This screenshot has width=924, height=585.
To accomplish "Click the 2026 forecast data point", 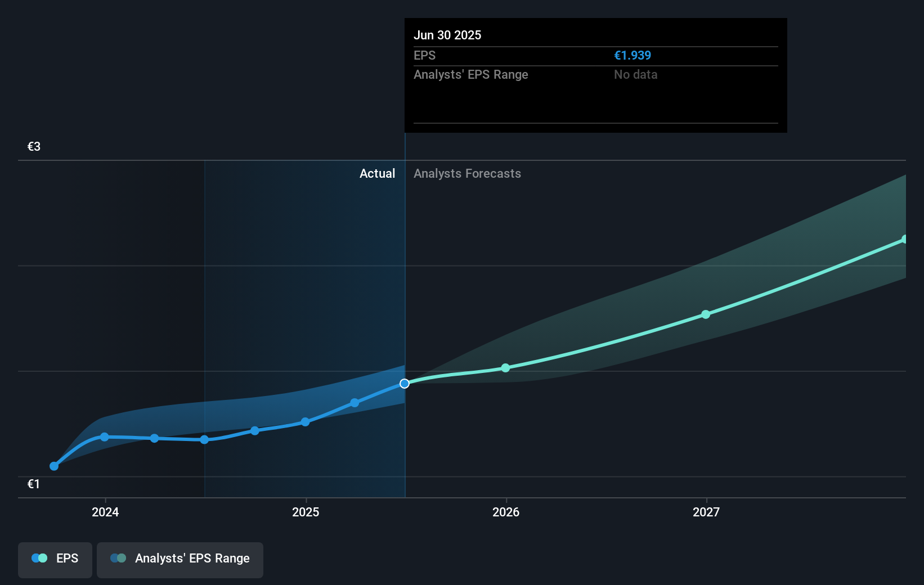I will (x=505, y=368).
